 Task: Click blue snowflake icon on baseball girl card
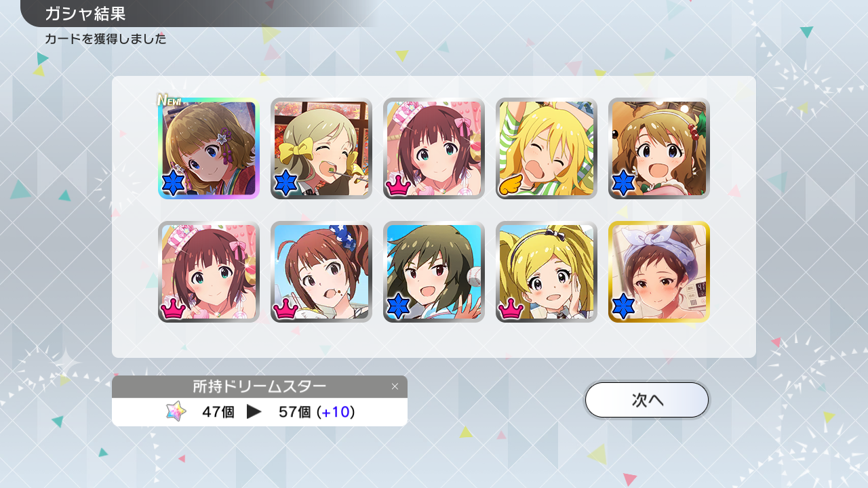tap(398, 307)
